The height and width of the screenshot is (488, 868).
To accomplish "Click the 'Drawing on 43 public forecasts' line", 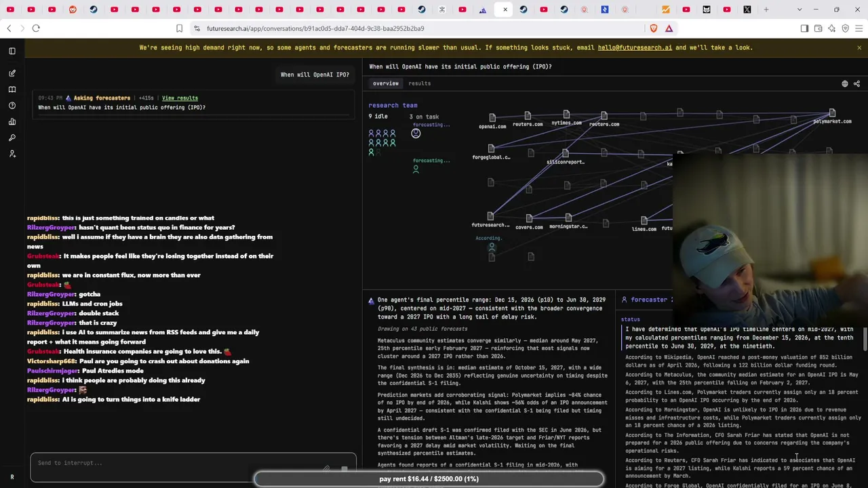I will (422, 329).
